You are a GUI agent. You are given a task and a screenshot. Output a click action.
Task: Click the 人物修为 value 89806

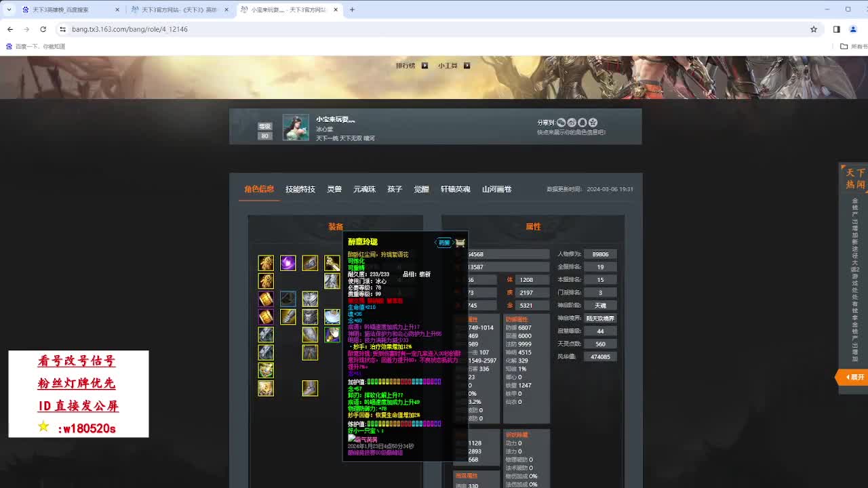(600, 254)
